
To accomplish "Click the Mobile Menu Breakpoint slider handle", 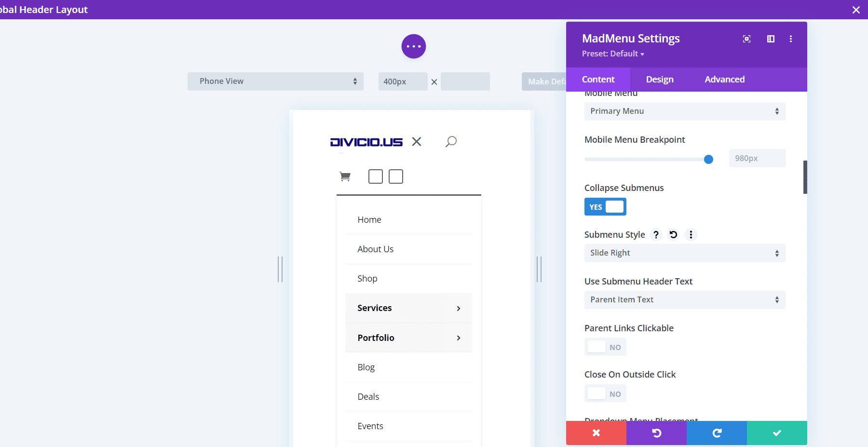I will 708,159.
